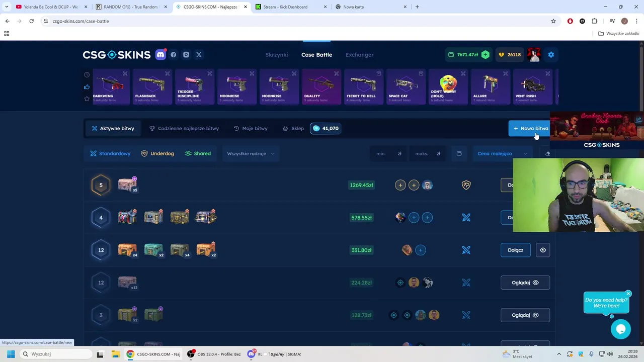Screen dimensions: 644x362
Task: Open the Discord icon in site header
Action: tap(160, 55)
